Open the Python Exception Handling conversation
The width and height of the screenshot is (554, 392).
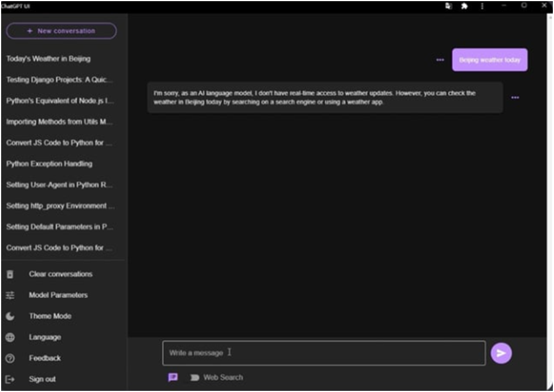(x=49, y=164)
